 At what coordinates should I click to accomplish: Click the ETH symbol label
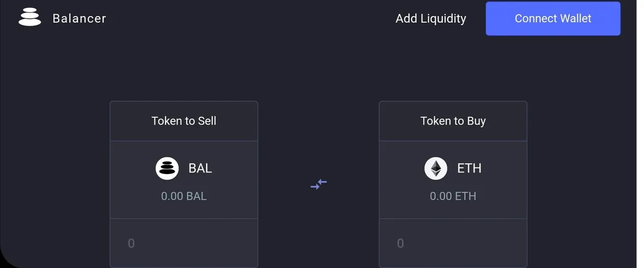tap(469, 168)
